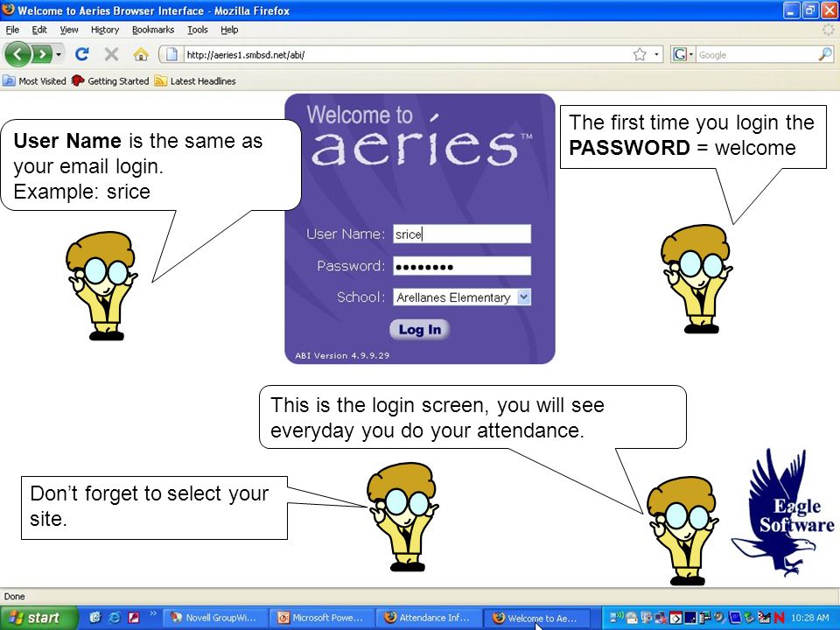
Task: Open the Latest Headlines feed bookmark
Action: click(x=195, y=80)
